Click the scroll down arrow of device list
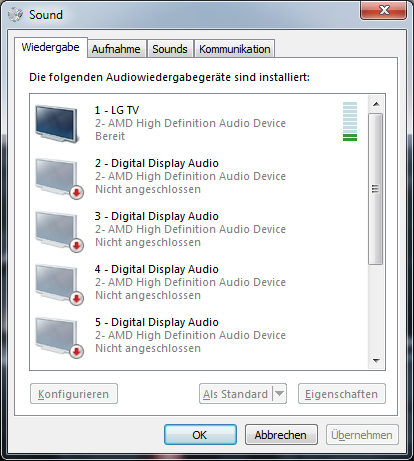Screen dimensions: 414x461 (376, 361)
